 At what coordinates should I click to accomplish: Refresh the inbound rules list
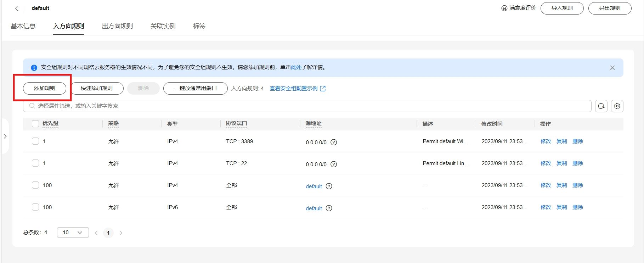point(601,106)
